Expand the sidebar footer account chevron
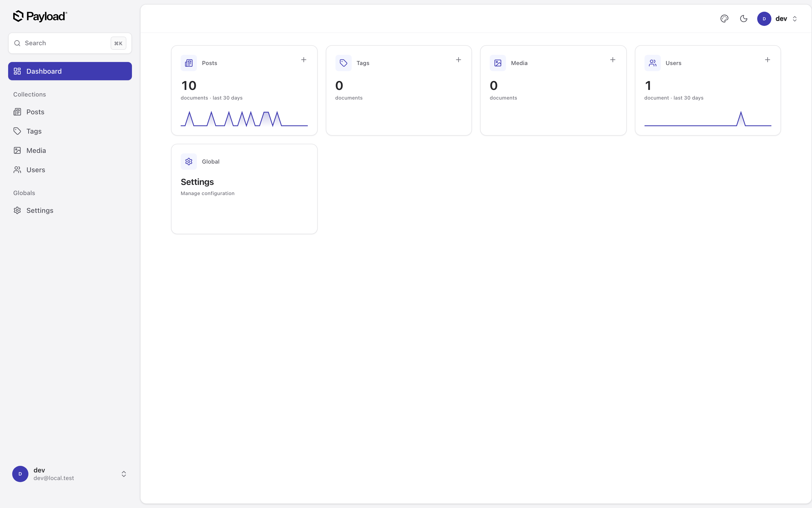 click(124, 474)
